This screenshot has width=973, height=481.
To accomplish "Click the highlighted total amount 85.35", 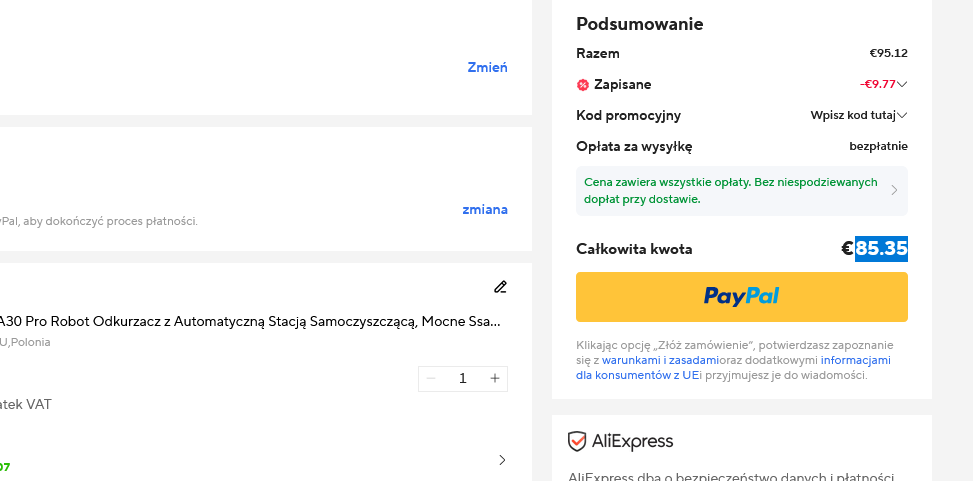I will click(x=881, y=249).
